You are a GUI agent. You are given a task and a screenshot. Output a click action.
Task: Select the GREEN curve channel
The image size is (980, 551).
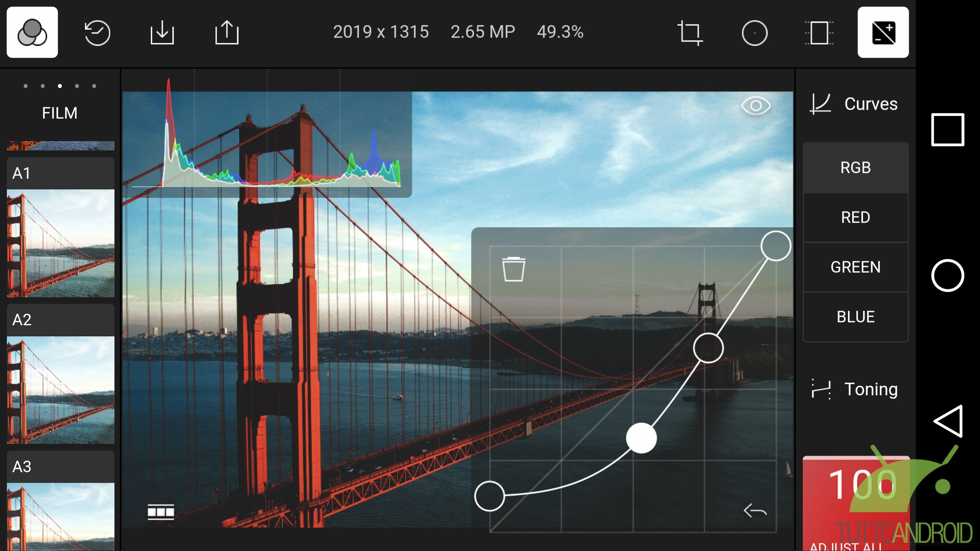856,267
